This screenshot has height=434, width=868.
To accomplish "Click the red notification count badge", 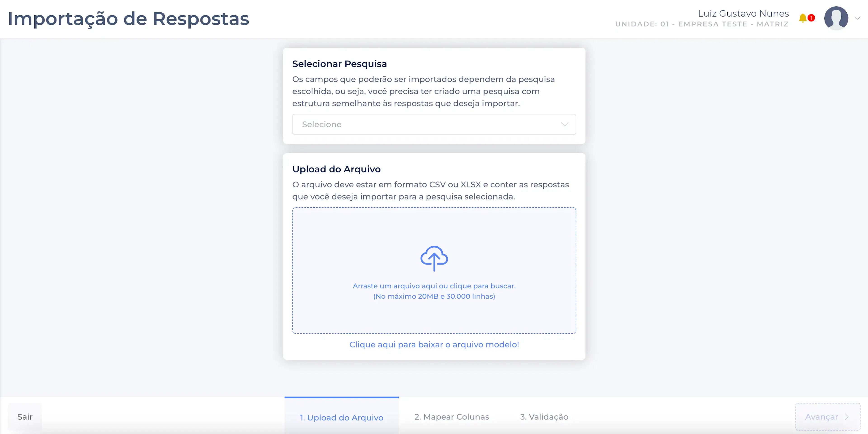I will (x=811, y=17).
